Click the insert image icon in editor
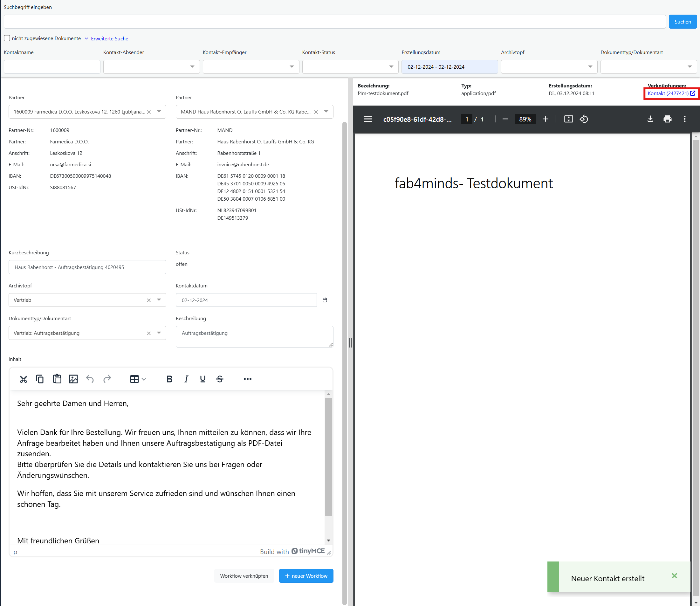700x606 pixels. [x=73, y=379]
